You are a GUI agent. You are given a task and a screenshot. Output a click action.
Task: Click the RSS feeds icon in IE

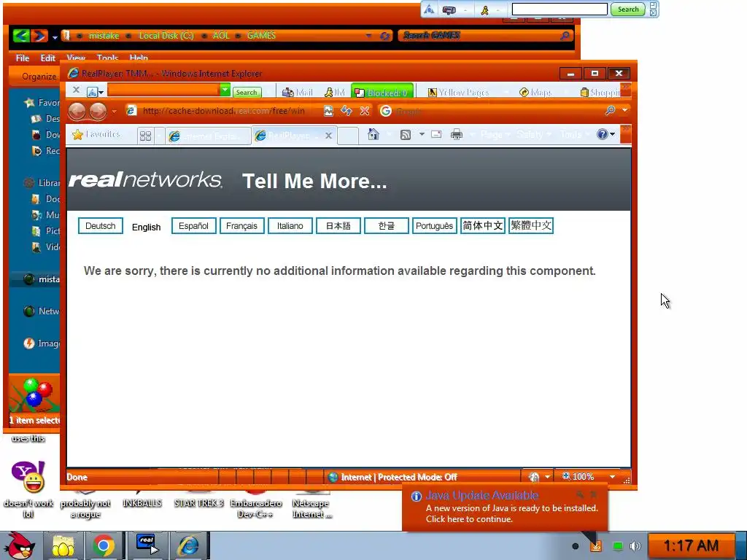tap(406, 135)
